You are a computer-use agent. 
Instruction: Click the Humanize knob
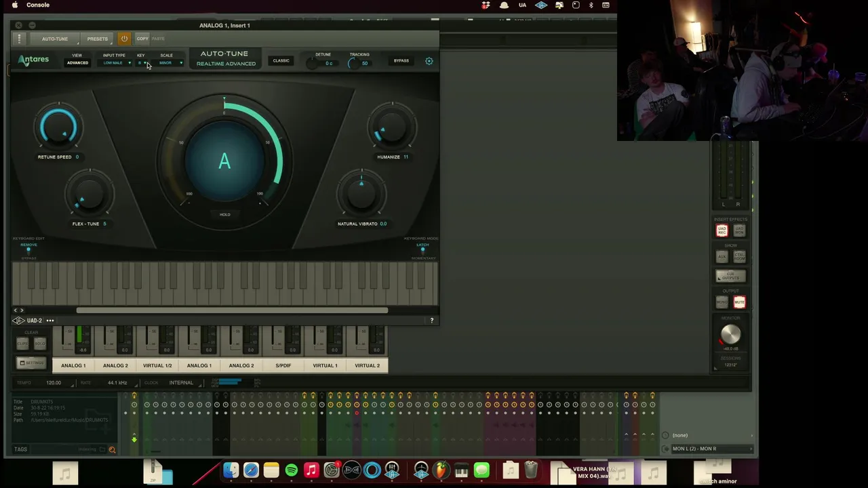(392, 127)
